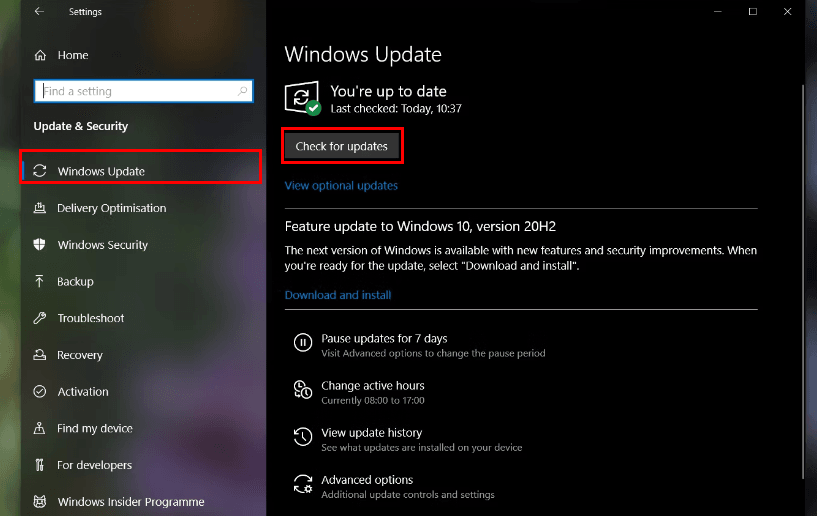Click Last checked: Today, 10:37 text
This screenshot has width=817, height=516.
point(396,108)
